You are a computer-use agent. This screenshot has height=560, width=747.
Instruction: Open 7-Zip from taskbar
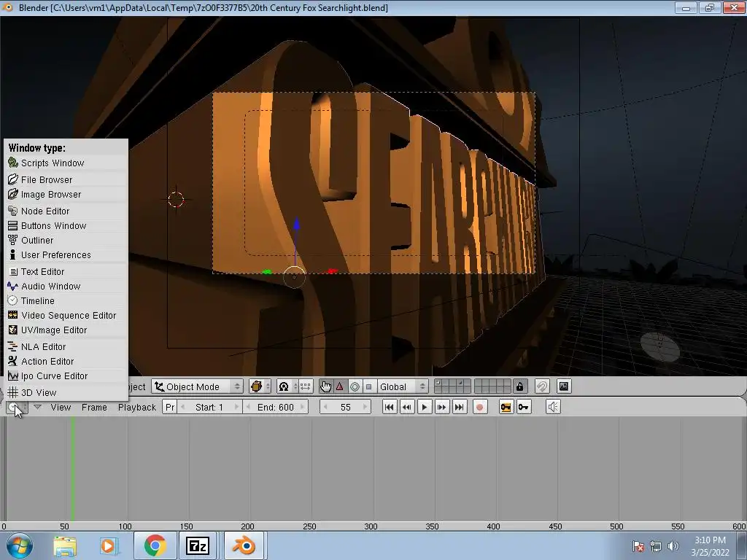tap(198, 545)
